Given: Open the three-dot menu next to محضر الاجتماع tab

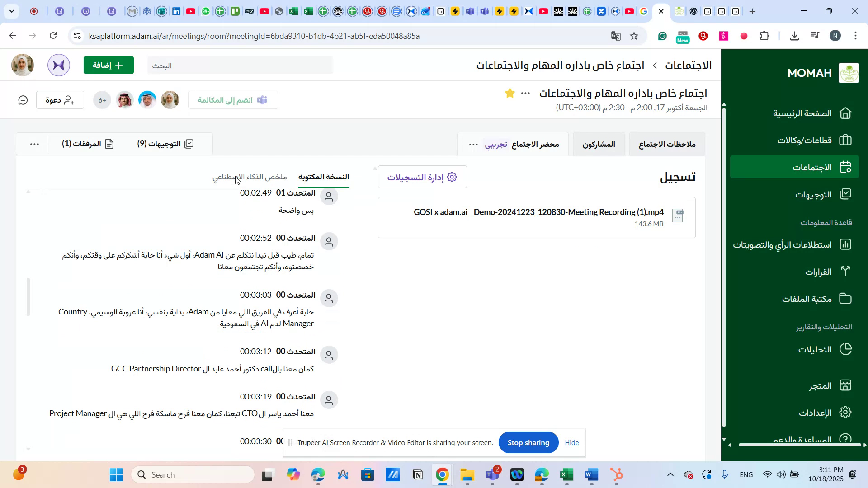Looking at the screenshot, I should click(x=473, y=144).
